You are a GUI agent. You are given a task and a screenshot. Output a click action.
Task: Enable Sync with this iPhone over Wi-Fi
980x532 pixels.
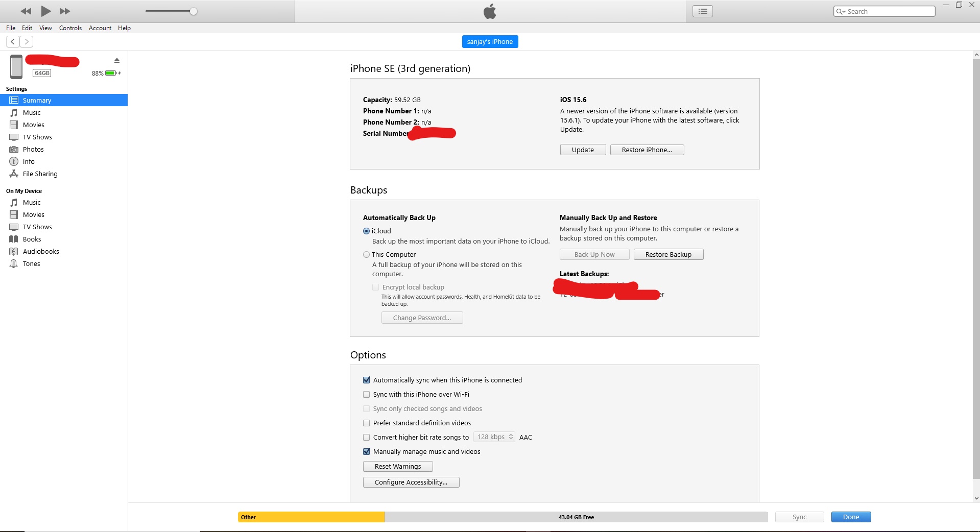pyautogui.click(x=366, y=394)
